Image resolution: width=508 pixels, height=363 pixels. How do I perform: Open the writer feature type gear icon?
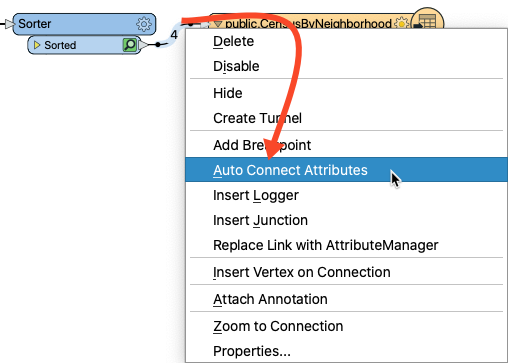[x=402, y=23]
